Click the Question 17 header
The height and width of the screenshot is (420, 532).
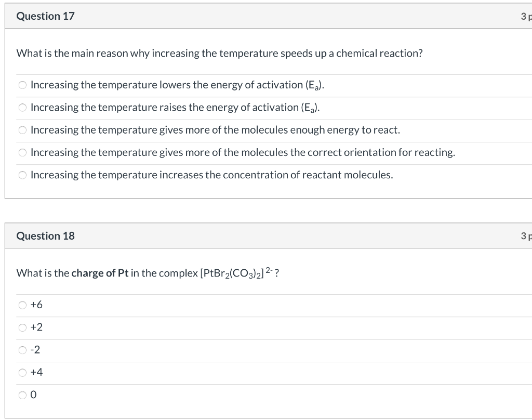click(46, 16)
